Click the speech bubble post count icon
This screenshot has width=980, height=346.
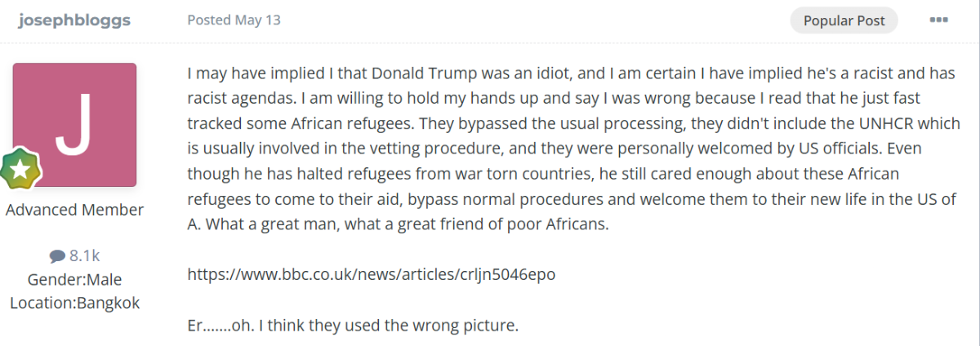tap(57, 255)
